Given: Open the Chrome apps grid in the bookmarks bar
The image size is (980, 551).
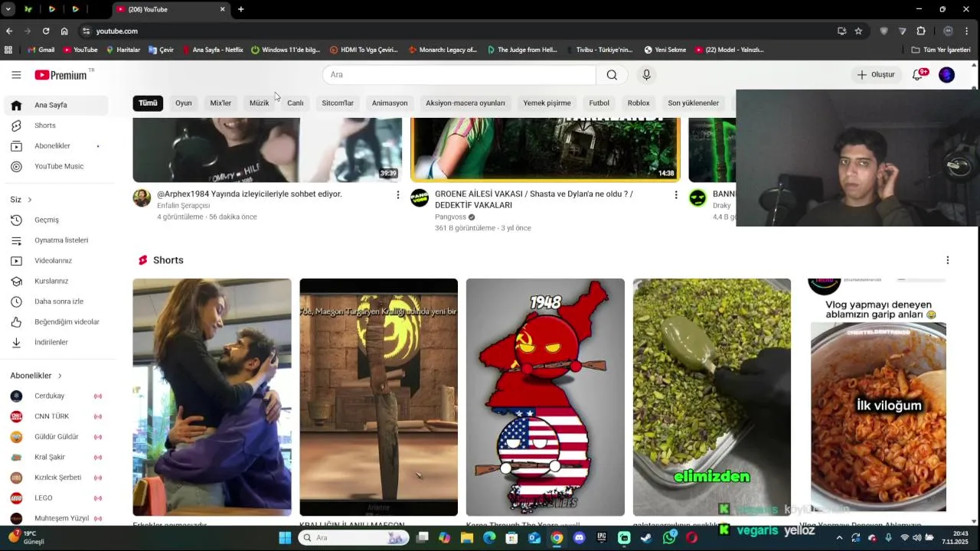Looking at the screenshot, I should [8, 50].
